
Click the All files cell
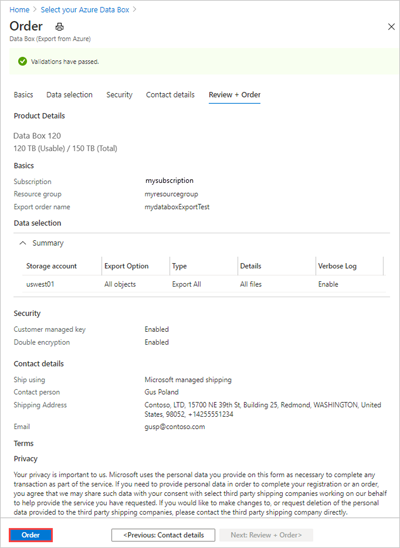click(250, 284)
